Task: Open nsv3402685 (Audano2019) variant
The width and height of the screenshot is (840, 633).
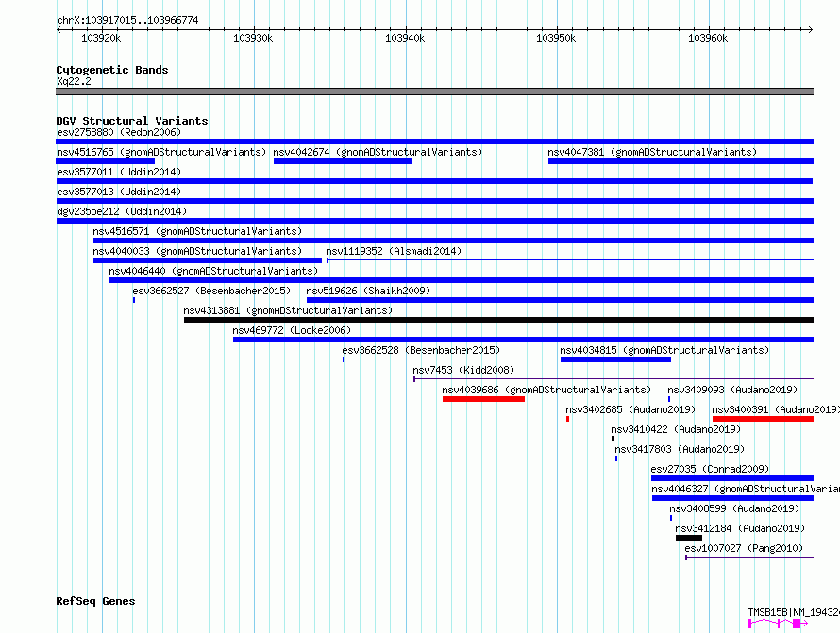Action: (x=630, y=409)
